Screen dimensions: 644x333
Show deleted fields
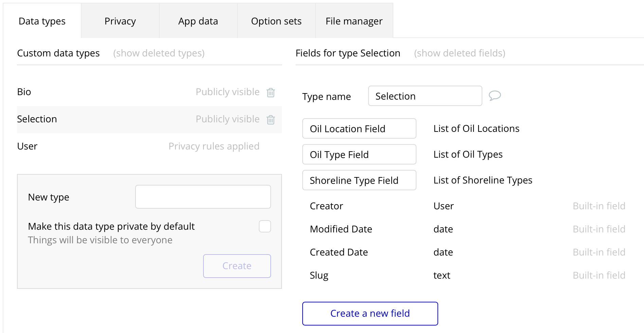coord(460,53)
